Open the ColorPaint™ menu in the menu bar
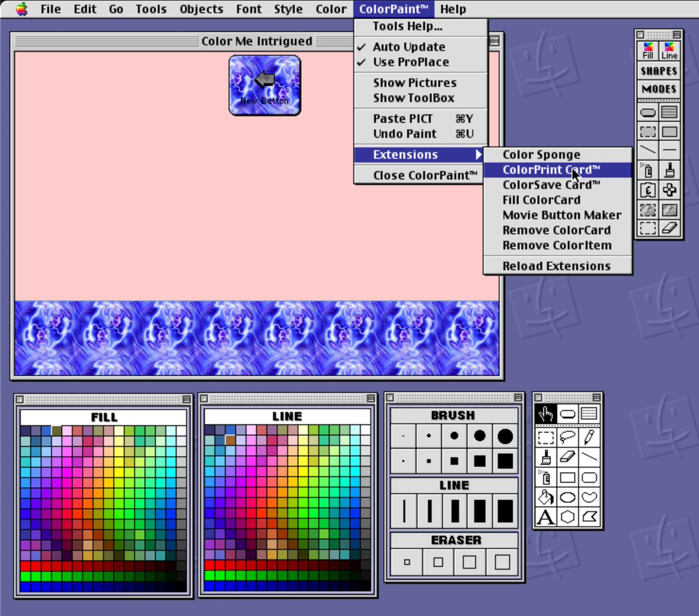 pyautogui.click(x=394, y=9)
